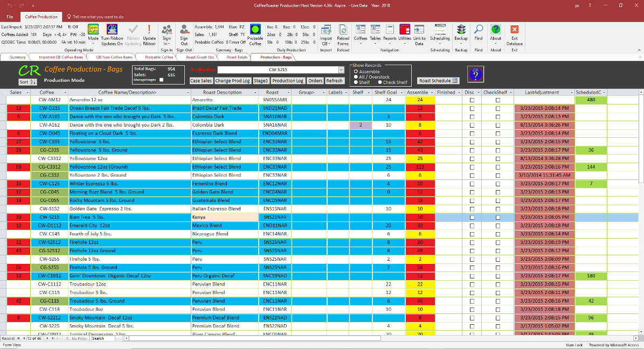Open the Roast Description column dropdown
Image resolution: width=644 pixels, height=349 pixels.
click(x=255, y=93)
